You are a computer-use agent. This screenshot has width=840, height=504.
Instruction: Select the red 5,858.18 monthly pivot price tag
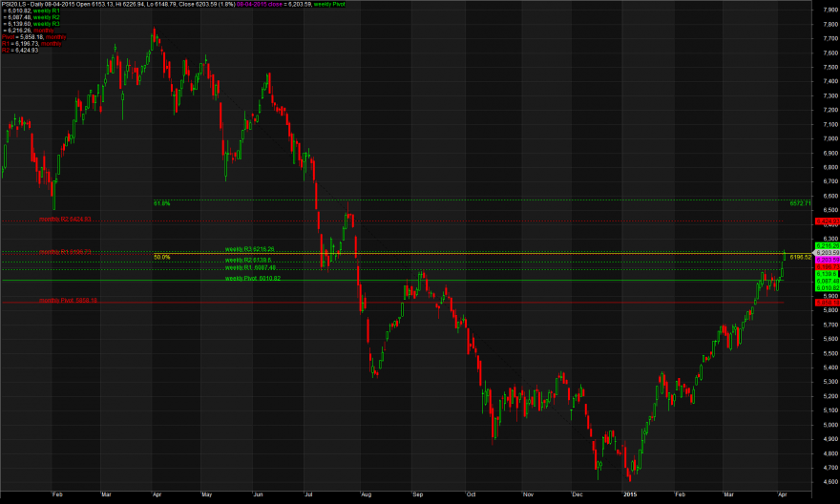pos(828,303)
